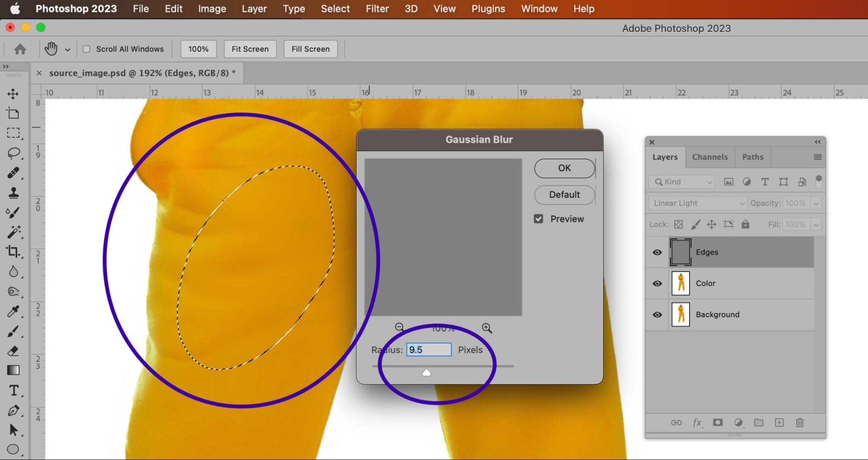Screen dimensions: 868x460
Task: Expand the layer Opacity dropdown arrow
Action: coord(816,203)
